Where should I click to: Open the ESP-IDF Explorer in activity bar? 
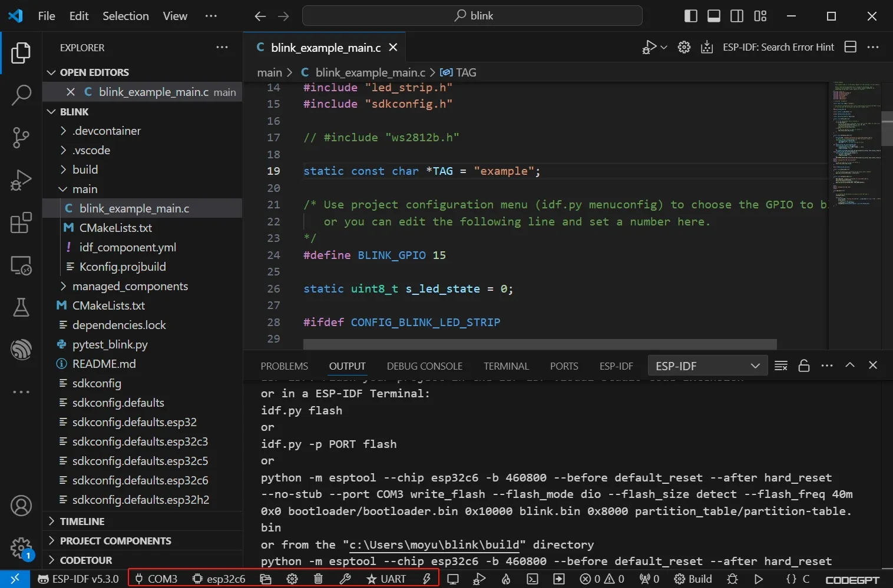click(x=21, y=349)
